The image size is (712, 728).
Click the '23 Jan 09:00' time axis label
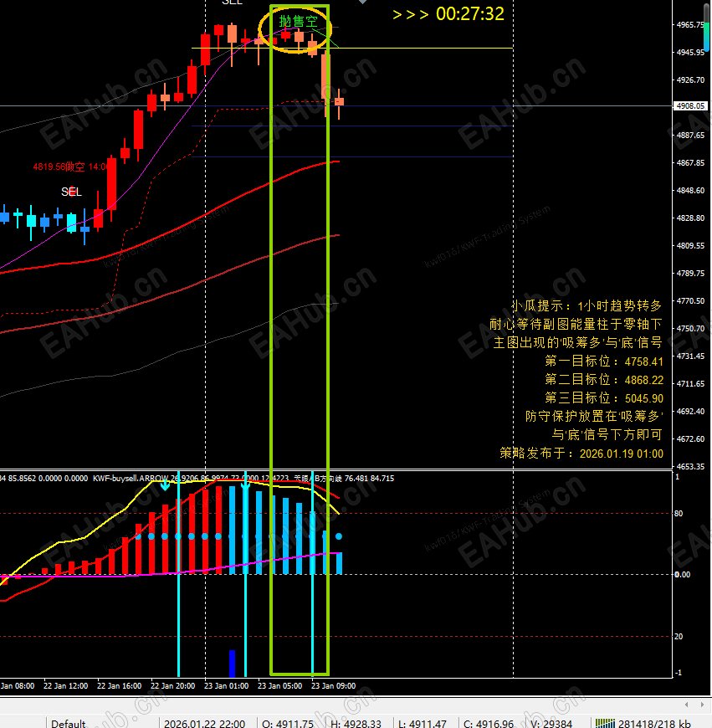point(333,686)
